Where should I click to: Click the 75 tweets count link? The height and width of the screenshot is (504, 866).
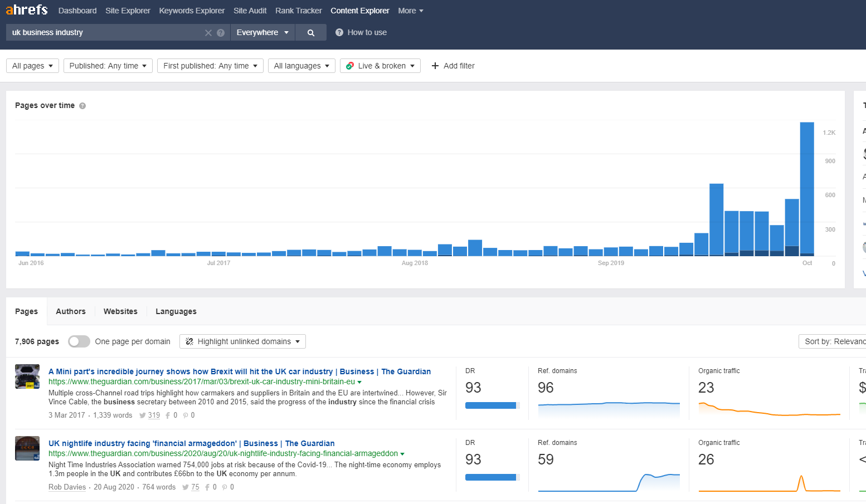pos(195,487)
